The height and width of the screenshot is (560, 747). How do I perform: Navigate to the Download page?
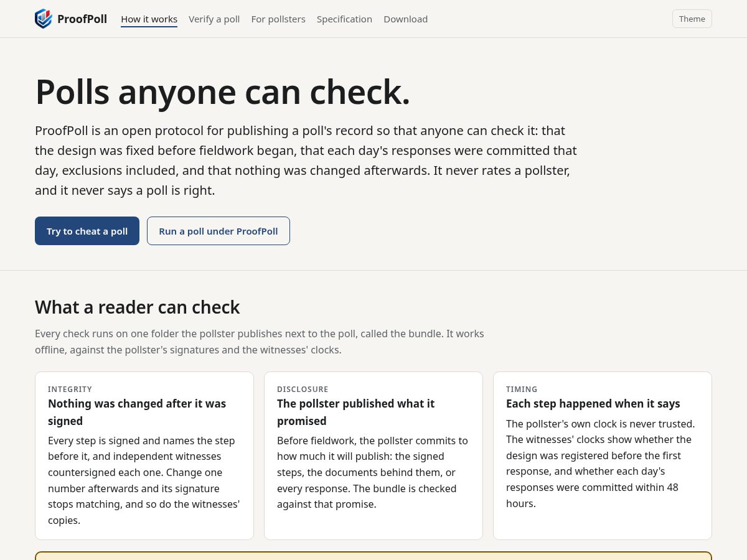(x=406, y=19)
